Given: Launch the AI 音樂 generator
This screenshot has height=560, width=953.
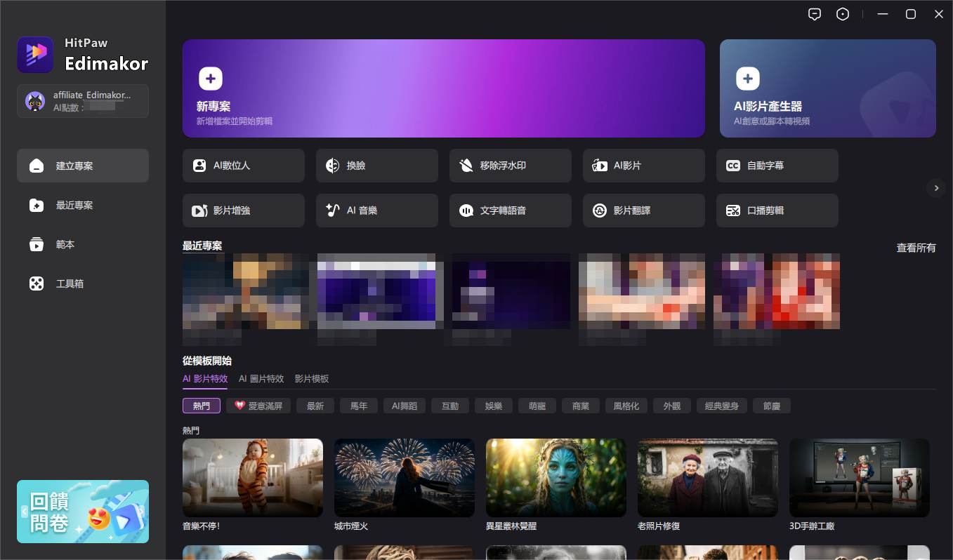Looking at the screenshot, I should pos(376,211).
